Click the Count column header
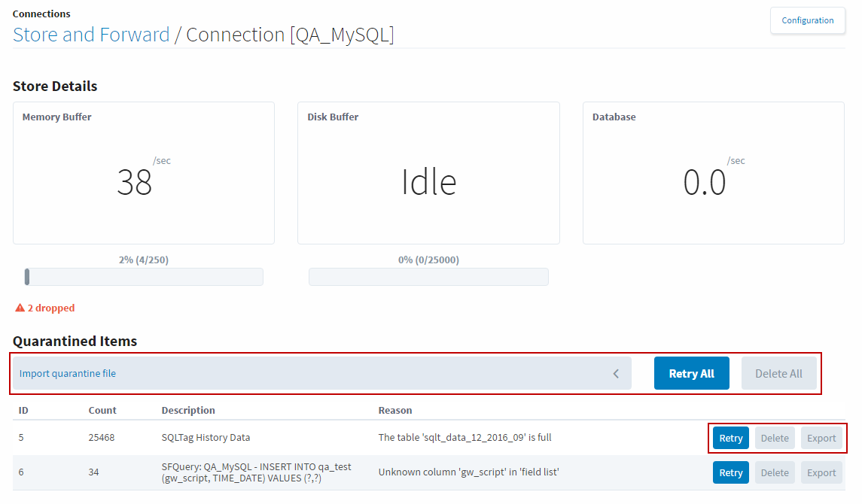This screenshot has width=862, height=504. [102, 410]
